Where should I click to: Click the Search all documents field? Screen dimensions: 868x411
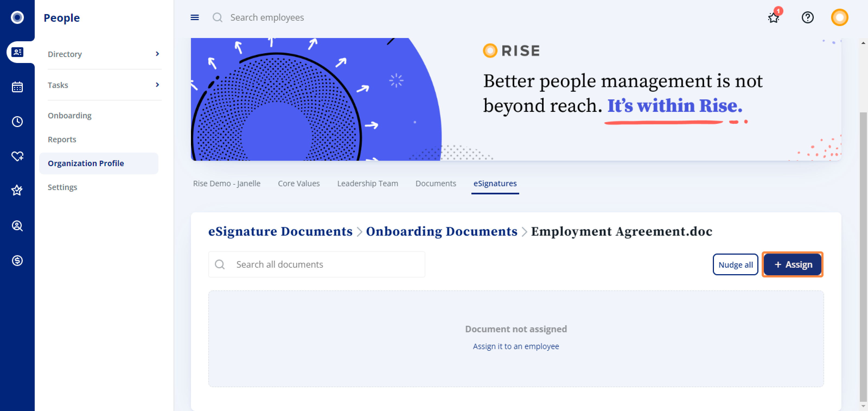317,265
